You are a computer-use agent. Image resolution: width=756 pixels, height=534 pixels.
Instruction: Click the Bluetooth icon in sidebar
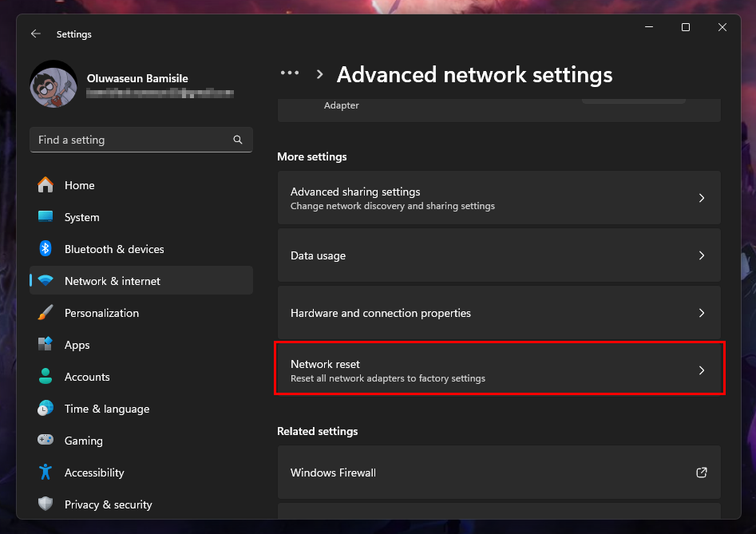click(x=46, y=249)
